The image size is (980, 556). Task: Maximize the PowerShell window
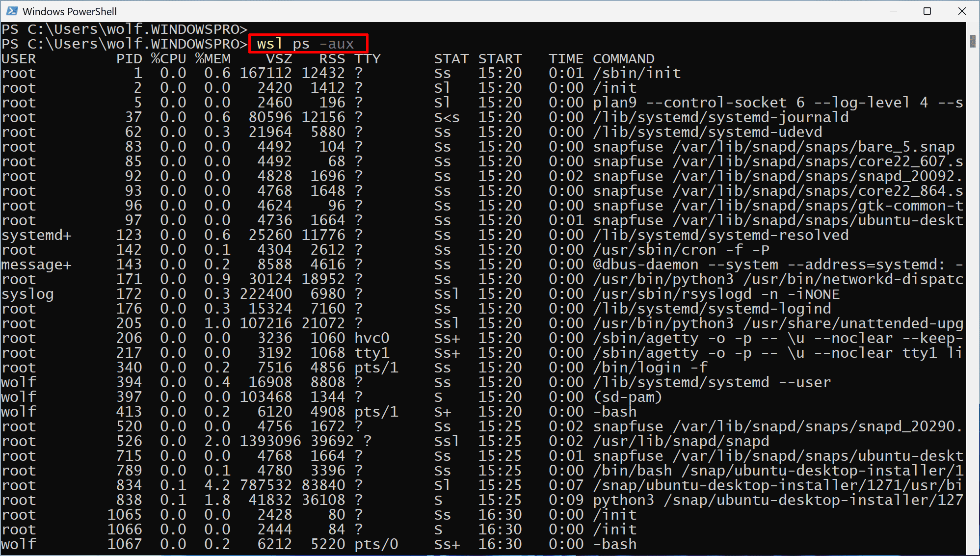[927, 11]
